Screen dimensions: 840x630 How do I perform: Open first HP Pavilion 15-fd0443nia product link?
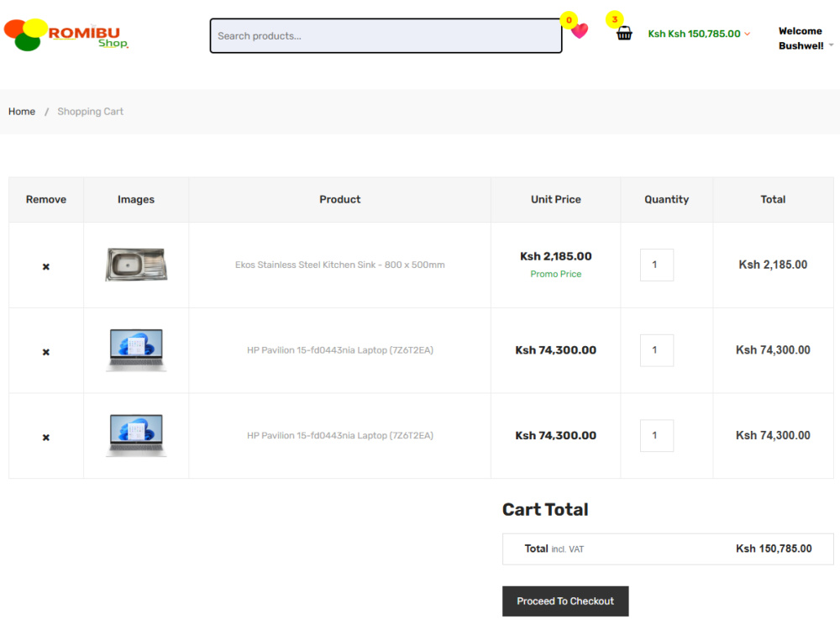[339, 350]
